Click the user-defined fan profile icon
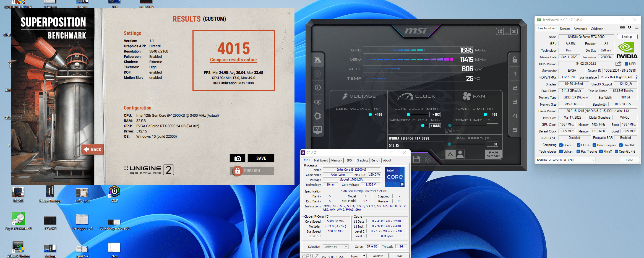 [460, 154]
